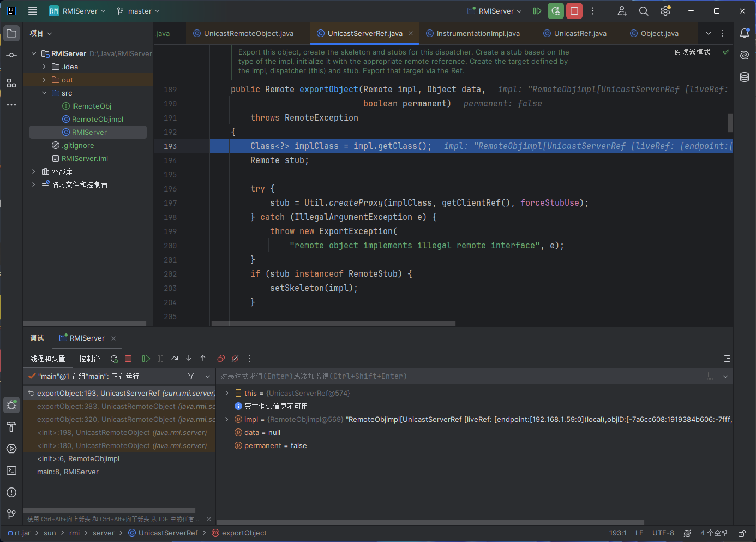Viewport: 756px width, 542px height.
Task: Toggle read-only lock in status bar
Action: click(742, 533)
